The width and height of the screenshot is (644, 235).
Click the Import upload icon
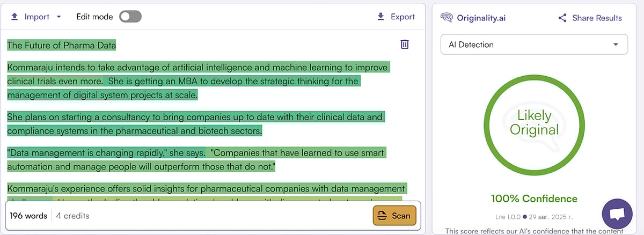click(14, 17)
